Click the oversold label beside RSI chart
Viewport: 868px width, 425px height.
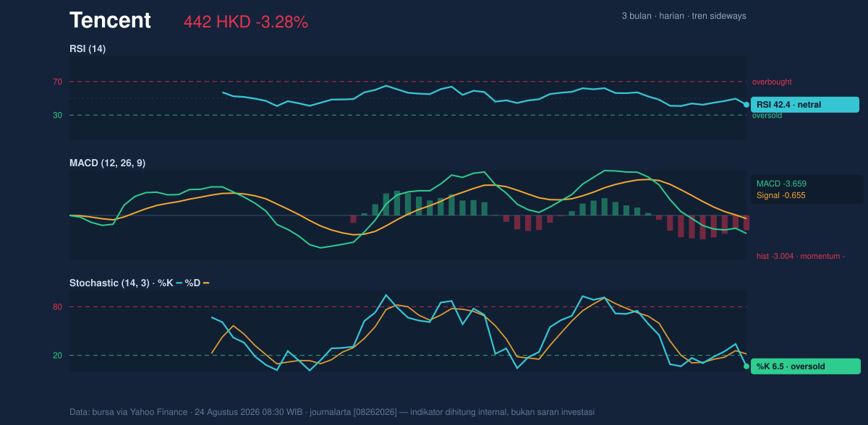767,116
